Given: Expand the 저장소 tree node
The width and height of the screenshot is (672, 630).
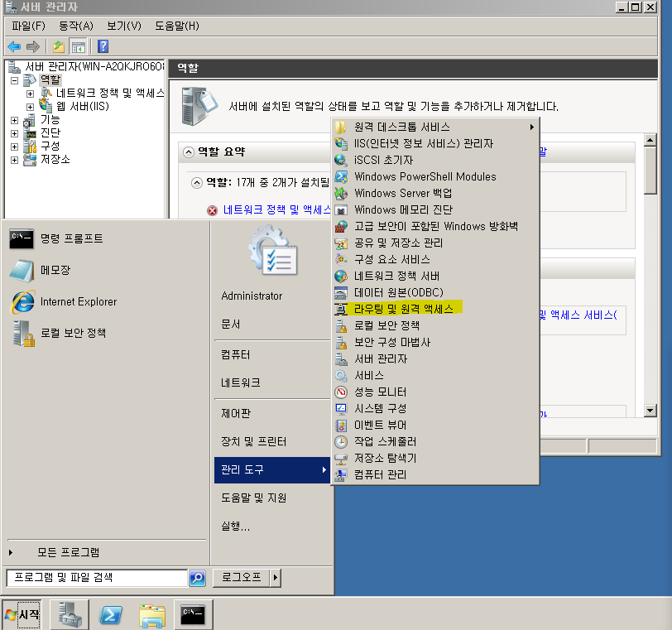Looking at the screenshot, I should click(x=15, y=161).
